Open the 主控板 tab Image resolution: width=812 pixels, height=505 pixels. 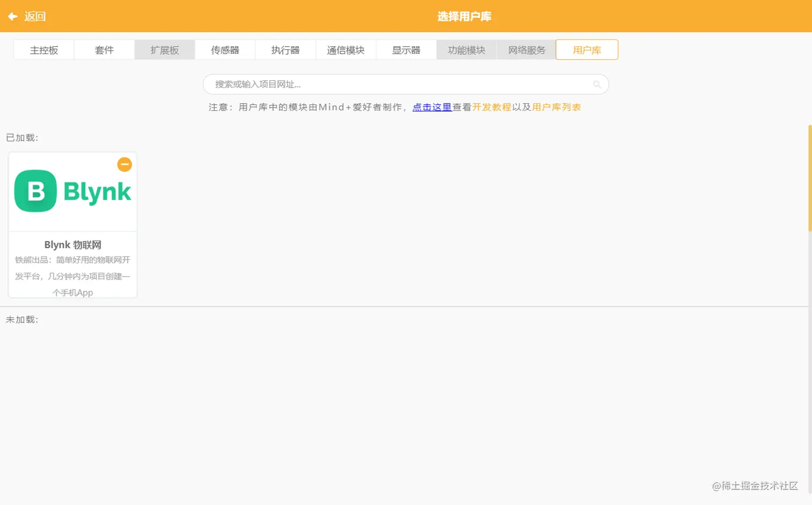pos(44,50)
